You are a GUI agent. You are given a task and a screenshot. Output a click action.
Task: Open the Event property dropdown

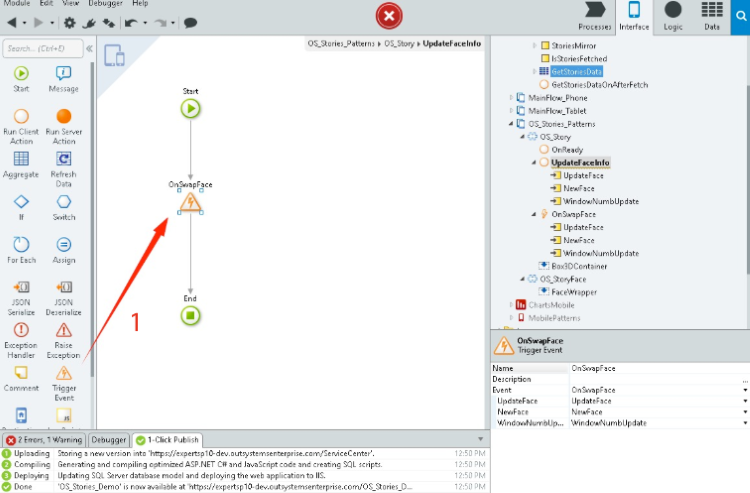coord(745,390)
